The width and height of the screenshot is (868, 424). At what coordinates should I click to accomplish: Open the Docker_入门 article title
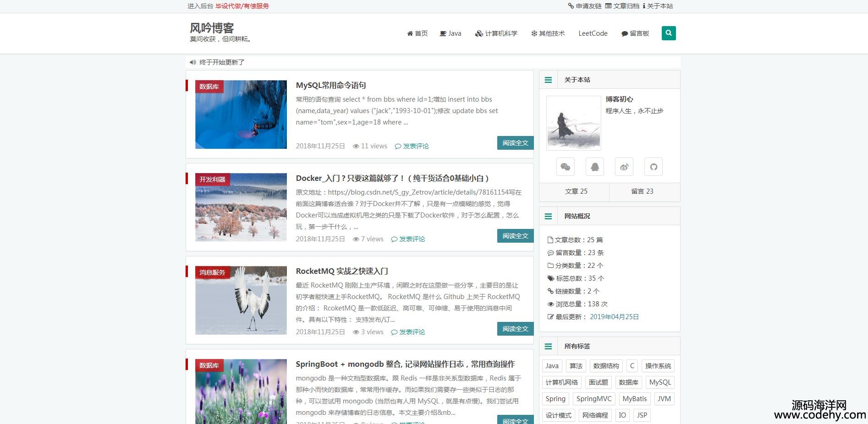(392, 178)
